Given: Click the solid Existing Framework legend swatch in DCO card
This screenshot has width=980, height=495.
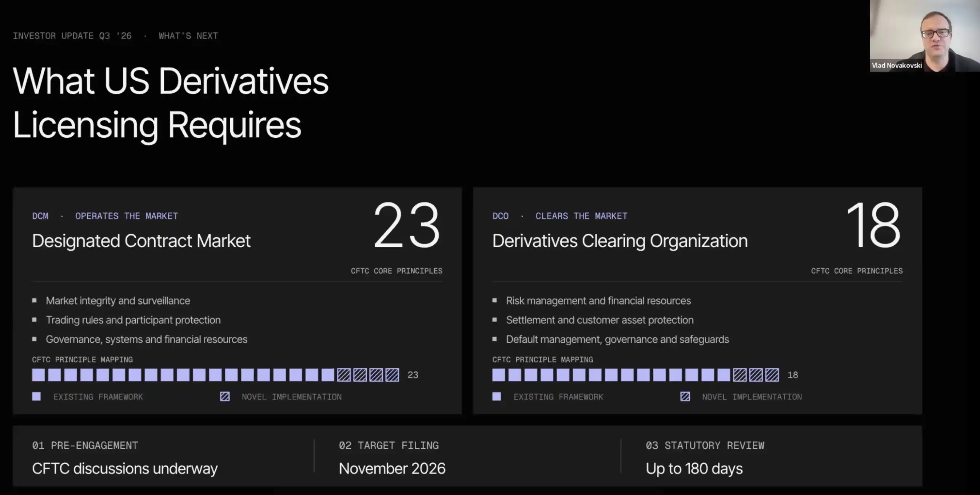Looking at the screenshot, I should pos(497,397).
